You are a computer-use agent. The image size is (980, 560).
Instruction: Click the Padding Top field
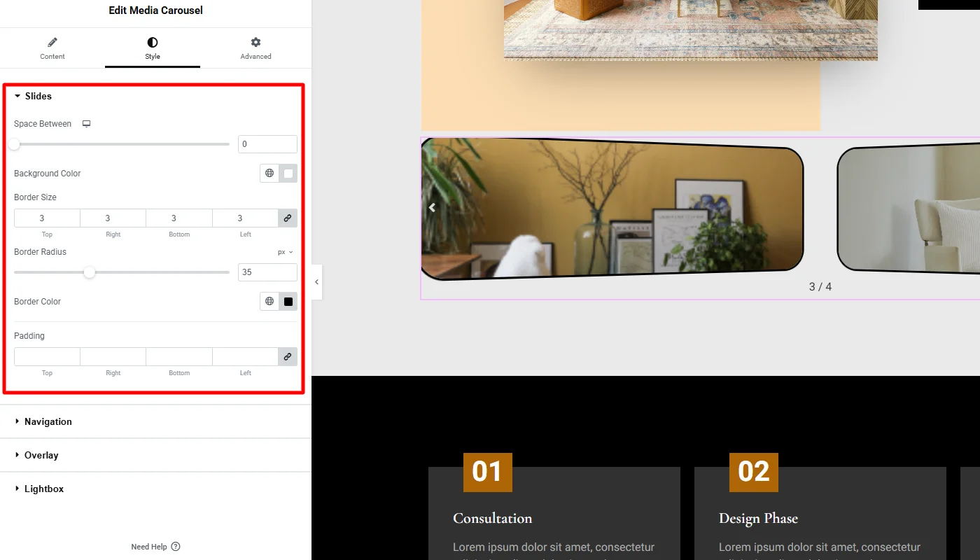click(x=47, y=357)
